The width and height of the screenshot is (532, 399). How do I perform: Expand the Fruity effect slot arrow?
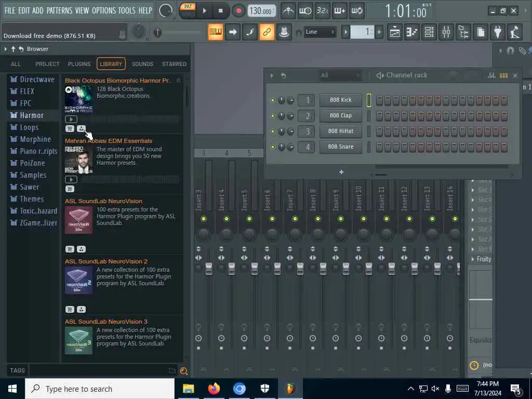pyautogui.click(x=473, y=259)
